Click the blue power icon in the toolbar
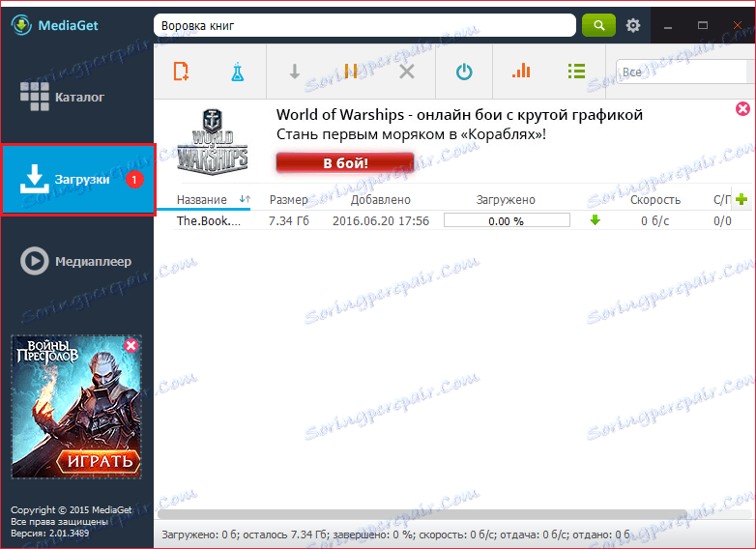Viewport: 756px width, 549px height. pyautogui.click(x=464, y=72)
